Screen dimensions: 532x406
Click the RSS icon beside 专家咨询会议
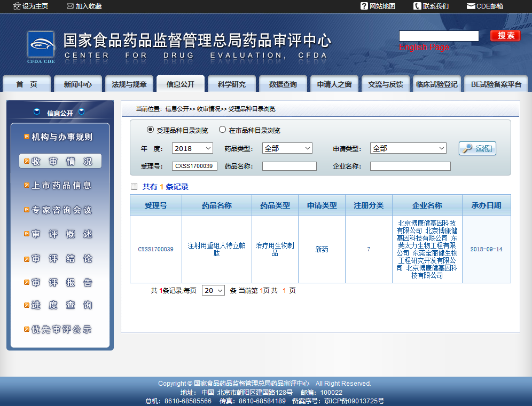[27, 210]
